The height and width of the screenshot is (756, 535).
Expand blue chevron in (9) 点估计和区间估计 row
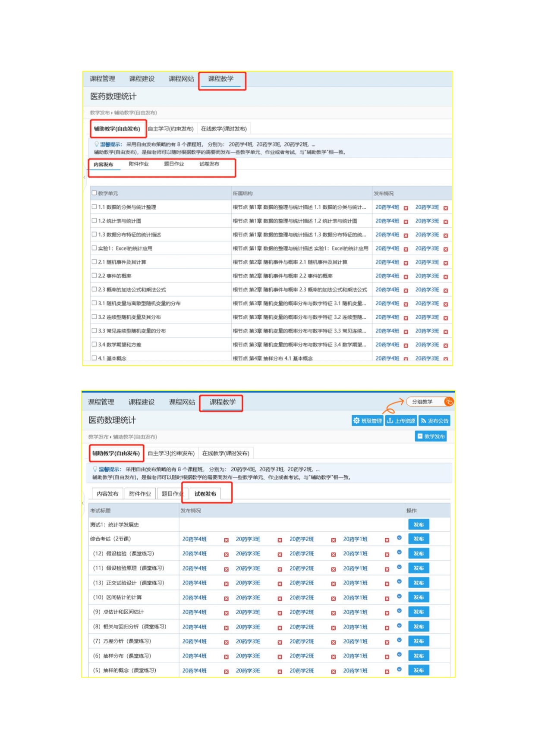(x=399, y=611)
